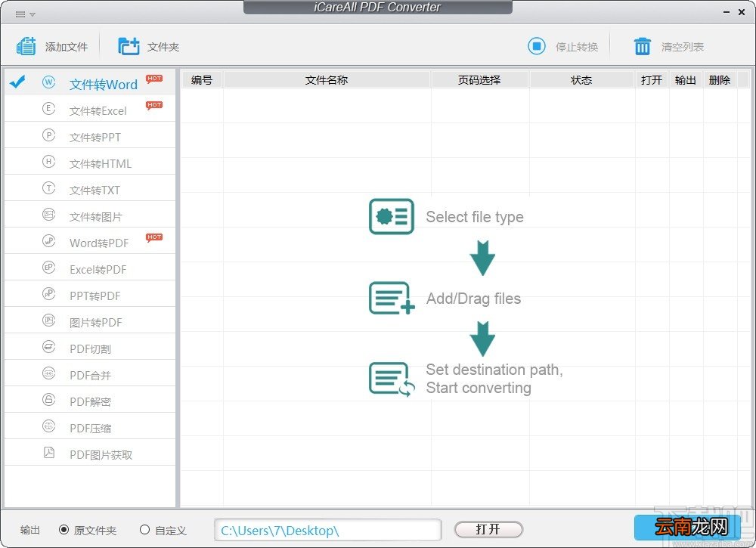
Task: Switch to PDF图片获取 mode
Action: tap(90, 453)
